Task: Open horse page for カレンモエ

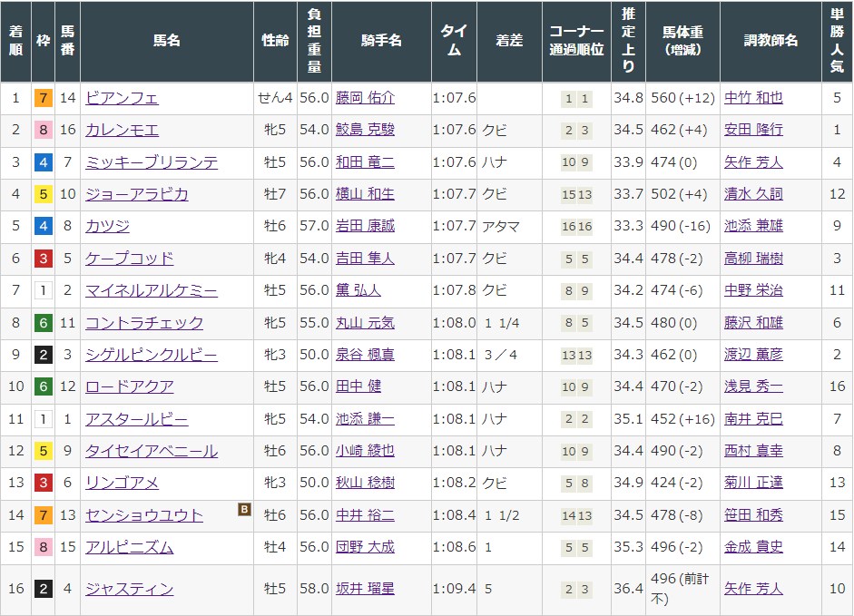Action: tap(122, 130)
